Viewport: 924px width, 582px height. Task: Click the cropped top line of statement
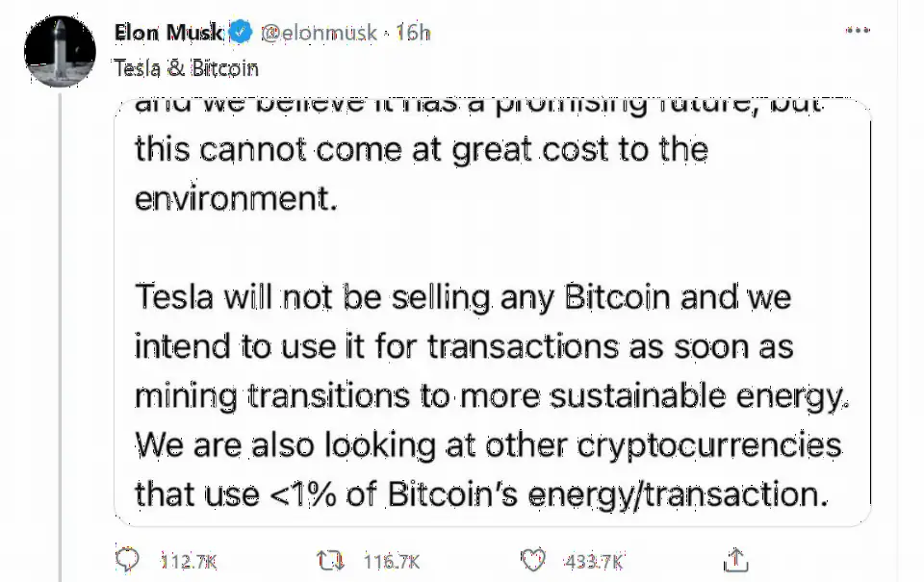[x=478, y=107]
